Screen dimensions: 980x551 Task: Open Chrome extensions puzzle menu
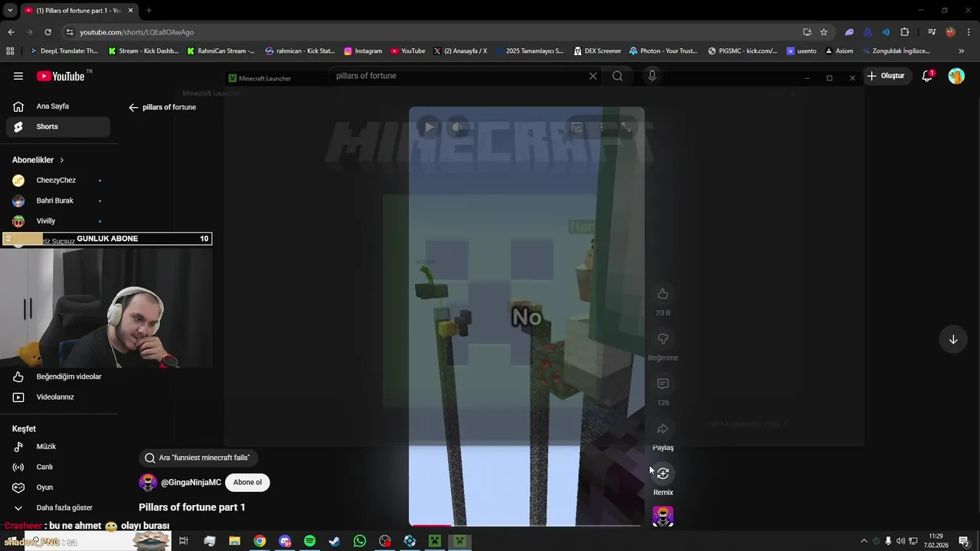point(904,32)
